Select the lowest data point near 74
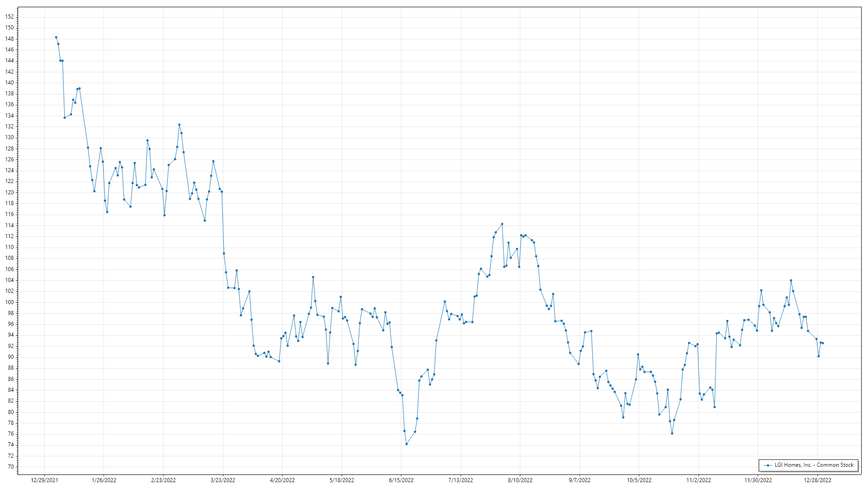This screenshot has height=488, width=868. tap(406, 444)
